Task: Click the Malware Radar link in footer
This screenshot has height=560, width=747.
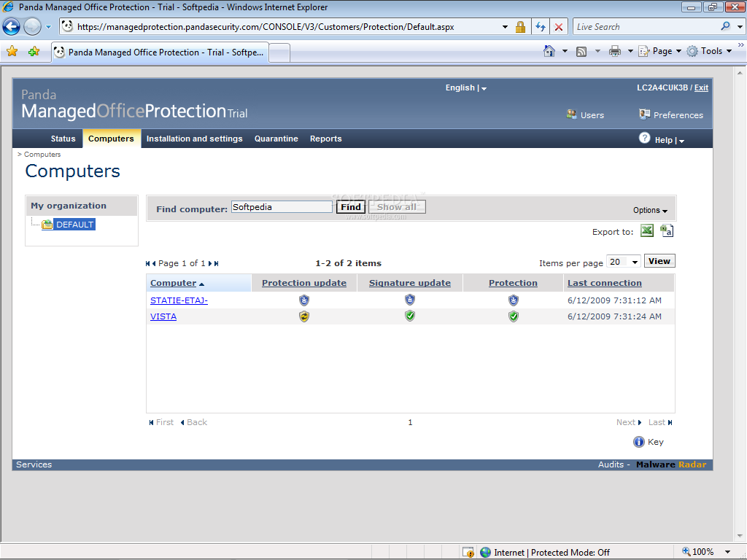Action: [x=671, y=464]
